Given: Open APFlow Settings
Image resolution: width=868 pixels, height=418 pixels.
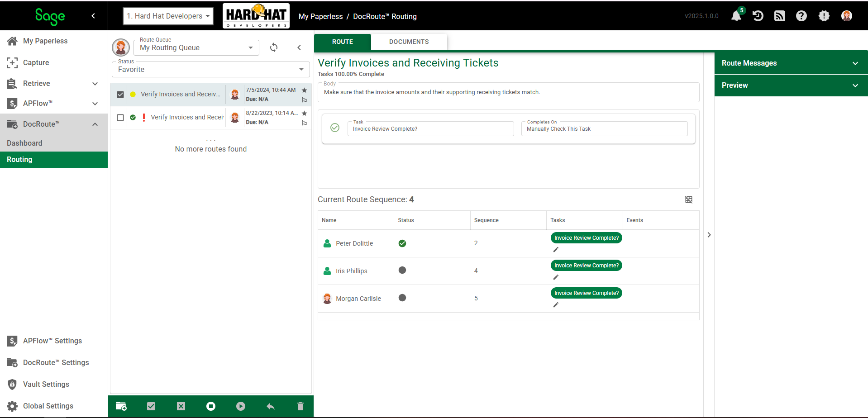Looking at the screenshot, I should coord(54,341).
